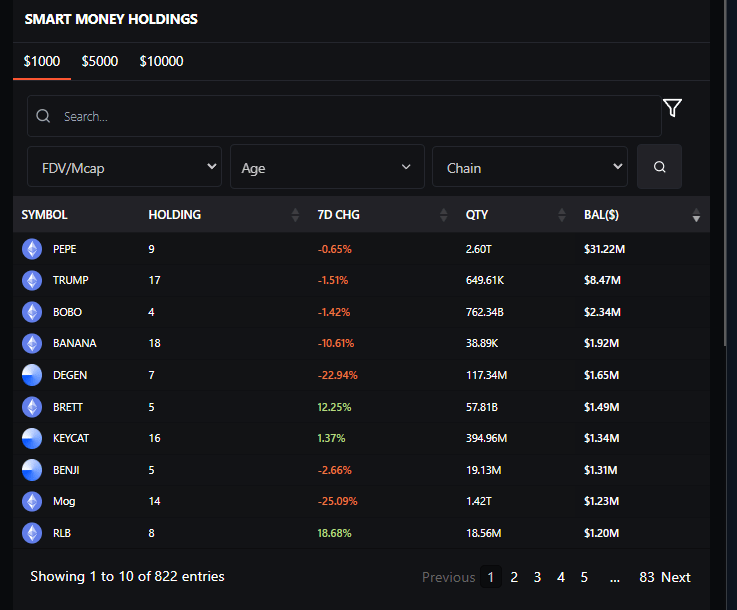Image resolution: width=737 pixels, height=610 pixels.
Task: Open the Age dropdown
Action: (x=327, y=167)
